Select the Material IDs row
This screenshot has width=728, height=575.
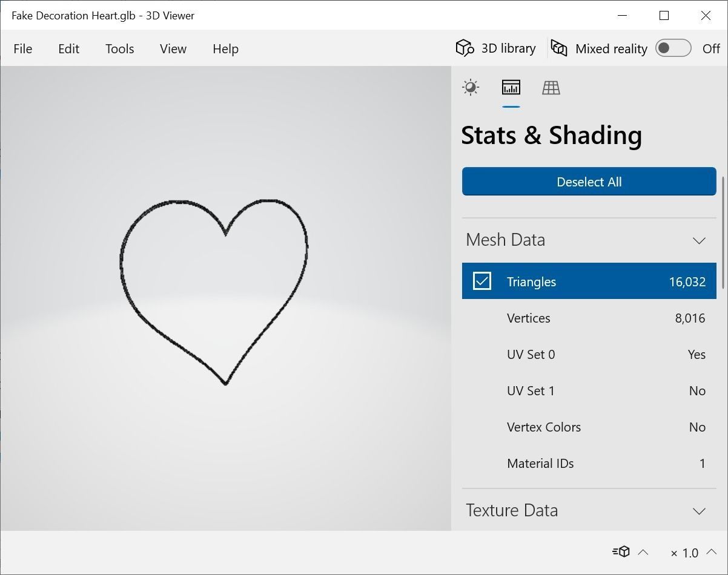pos(589,463)
